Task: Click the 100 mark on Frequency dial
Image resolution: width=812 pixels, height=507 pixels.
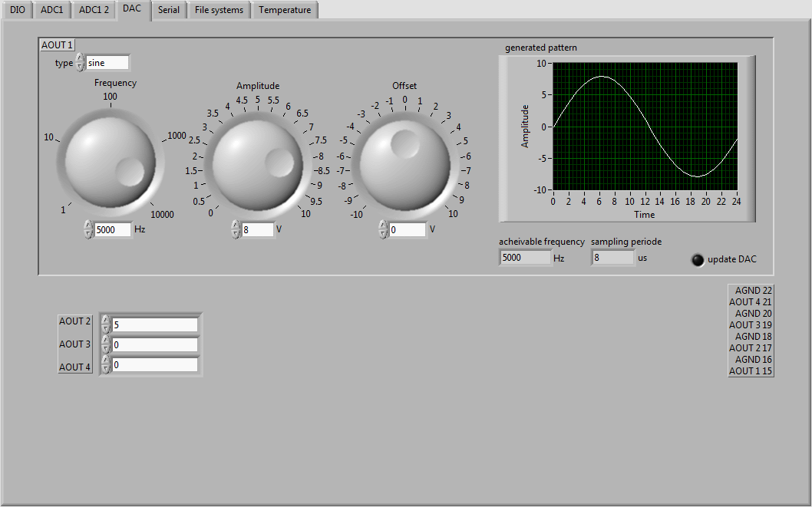Action: [x=110, y=97]
